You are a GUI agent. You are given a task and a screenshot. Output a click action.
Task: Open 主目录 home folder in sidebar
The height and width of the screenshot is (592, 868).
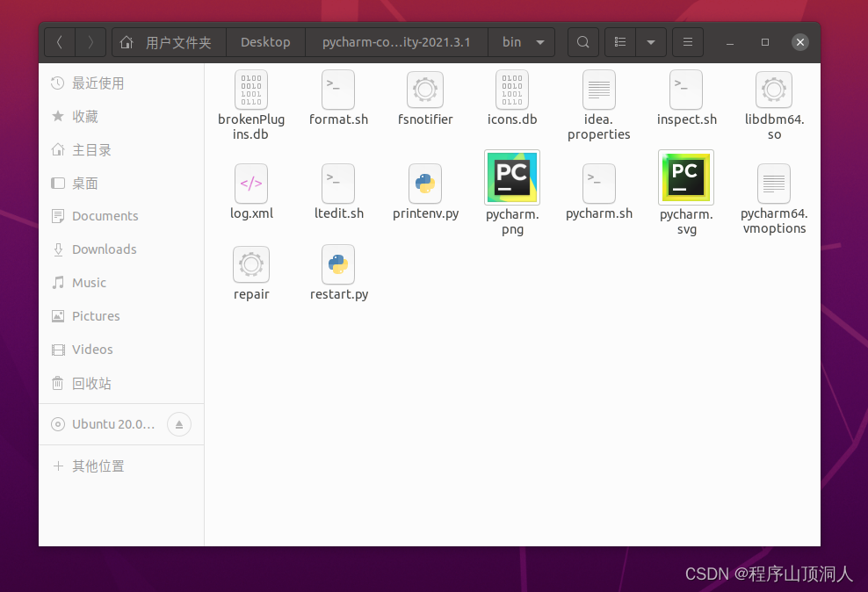pyautogui.click(x=121, y=150)
